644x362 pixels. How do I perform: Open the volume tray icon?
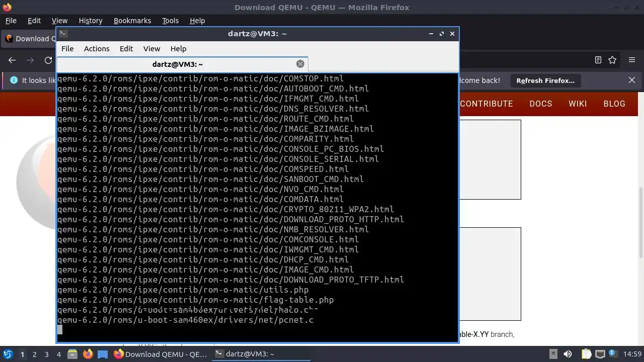tap(568, 354)
